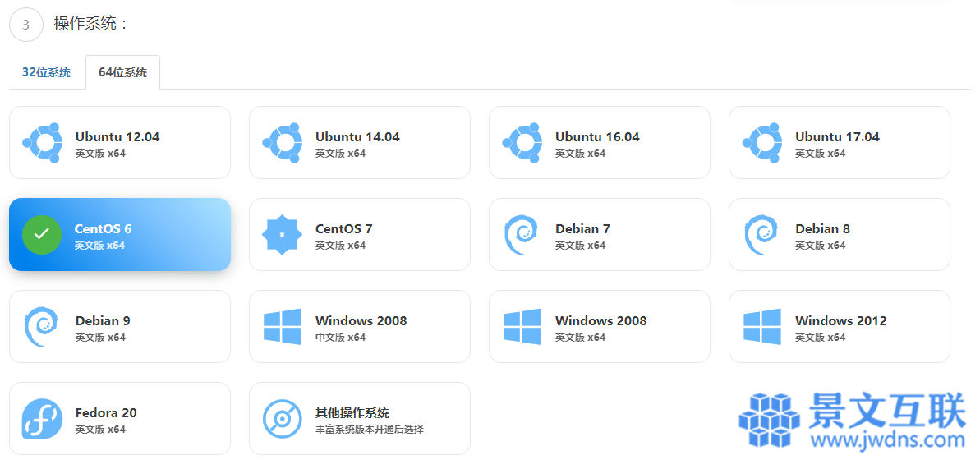Screen dimensions: 980x469
Task: Click the Debian 8 swirl icon
Action: pyautogui.click(x=761, y=235)
